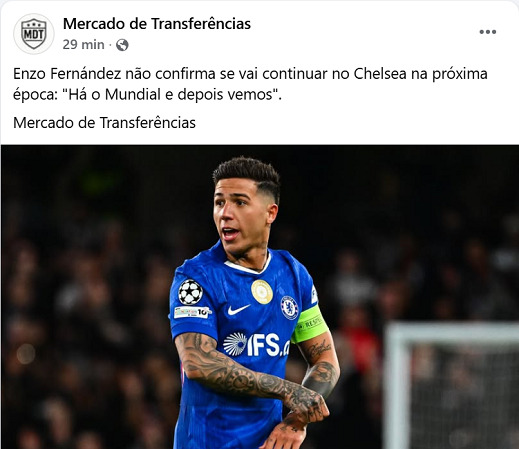Click the Mercado de Transferências signature line
Image resolution: width=519 pixels, height=449 pixels.
point(104,123)
